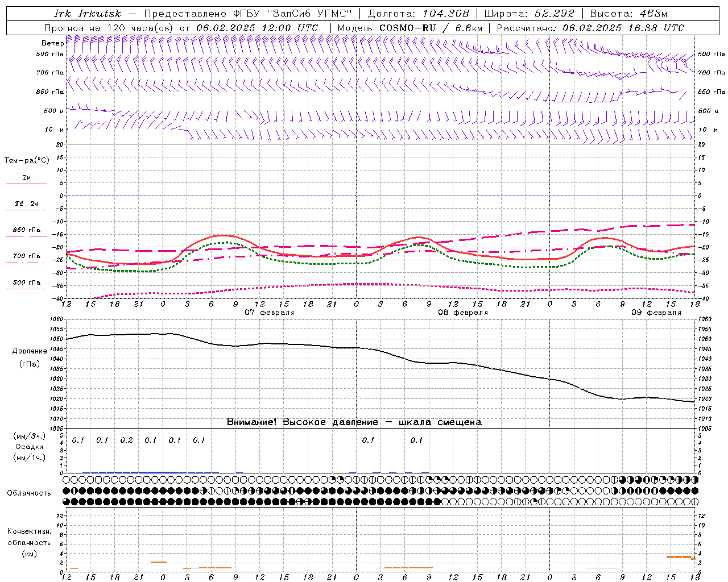Click the Ветер panel label
This screenshot has height=582, width=728.
pos(52,43)
